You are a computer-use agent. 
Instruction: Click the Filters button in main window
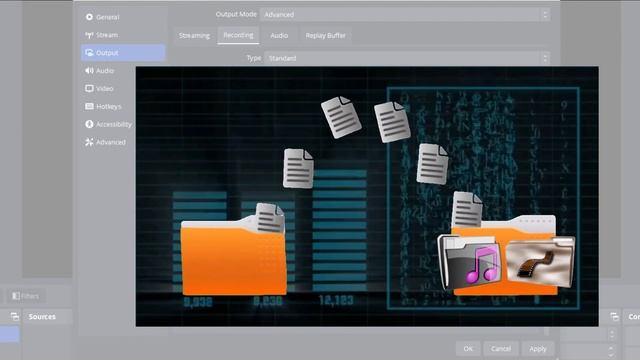(26, 296)
